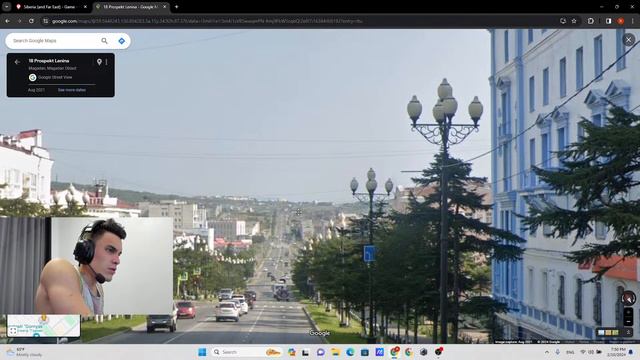Image resolution: width=640 pixels, height=360 pixels.
Task: Expand the minimap using its fullscreen corner icon
Action: point(13,331)
